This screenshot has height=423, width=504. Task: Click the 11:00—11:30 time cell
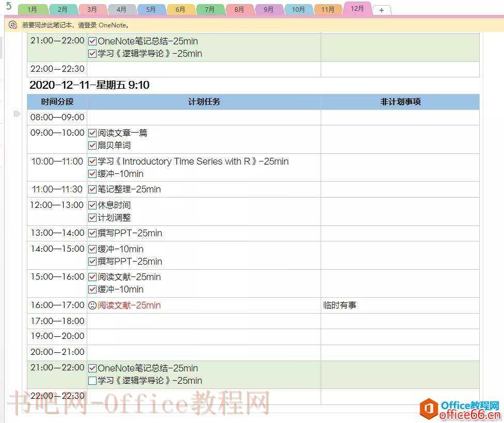pyautogui.click(x=57, y=189)
